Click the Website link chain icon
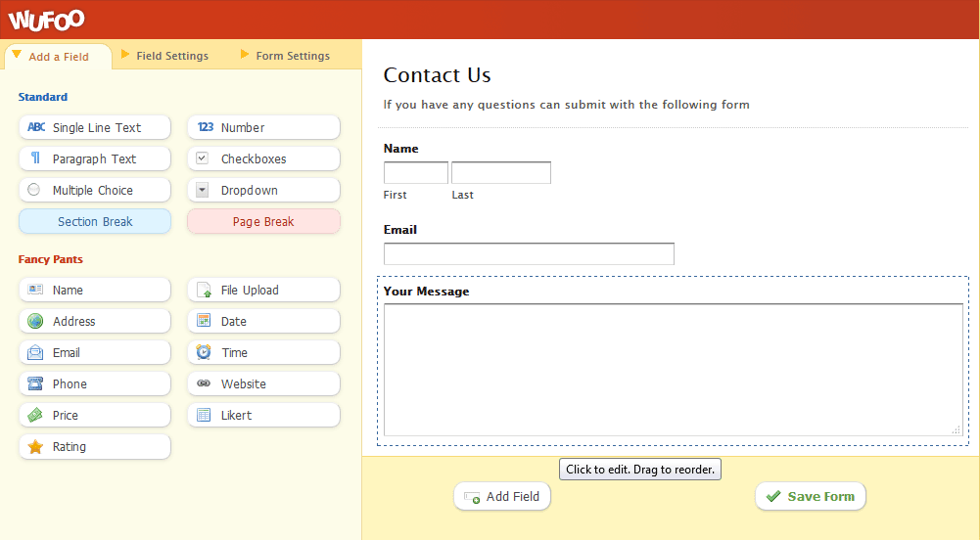Image resolution: width=980 pixels, height=540 pixels. pos(204,383)
